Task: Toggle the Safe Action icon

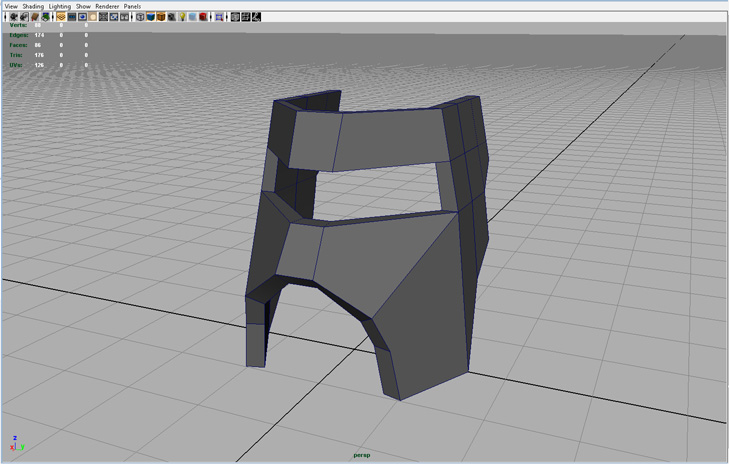Action: coord(114,17)
